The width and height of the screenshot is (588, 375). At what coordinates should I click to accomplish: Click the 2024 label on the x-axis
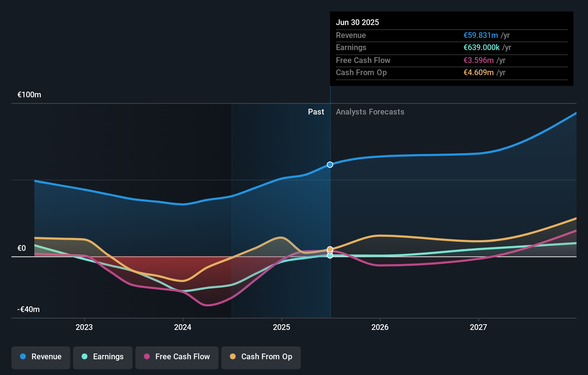click(x=183, y=327)
